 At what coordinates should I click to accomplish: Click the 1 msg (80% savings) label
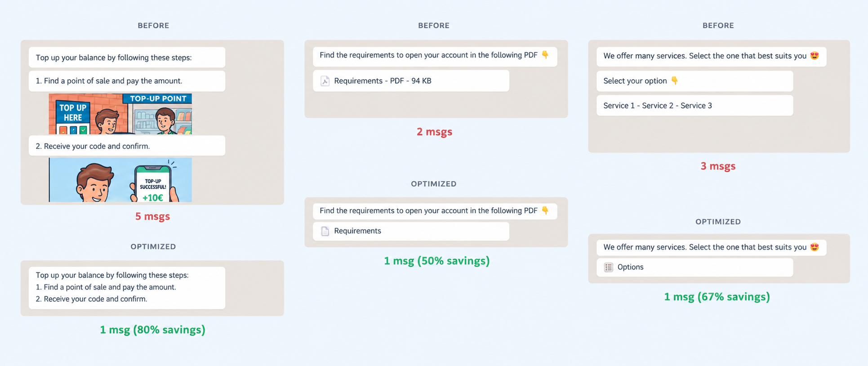click(152, 330)
